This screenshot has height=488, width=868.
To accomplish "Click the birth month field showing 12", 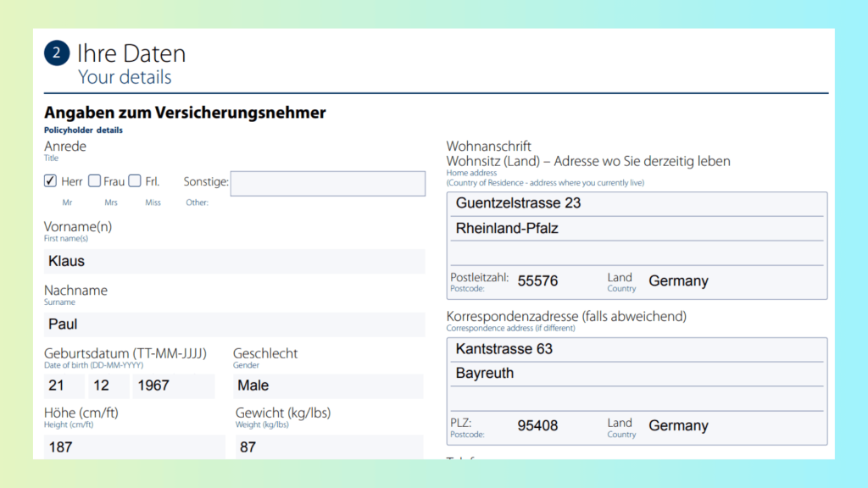I will pyautogui.click(x=108, y=385).
